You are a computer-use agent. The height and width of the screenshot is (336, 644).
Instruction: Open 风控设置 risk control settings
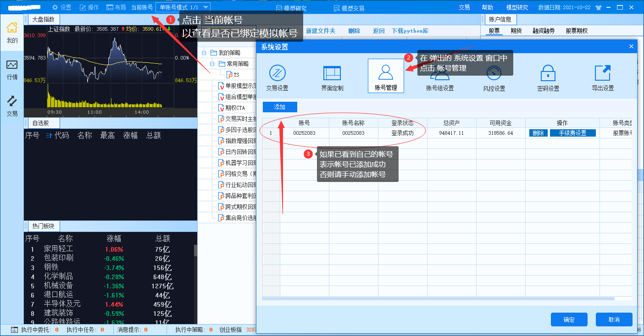pyautogui.click(x=494, y=77)
